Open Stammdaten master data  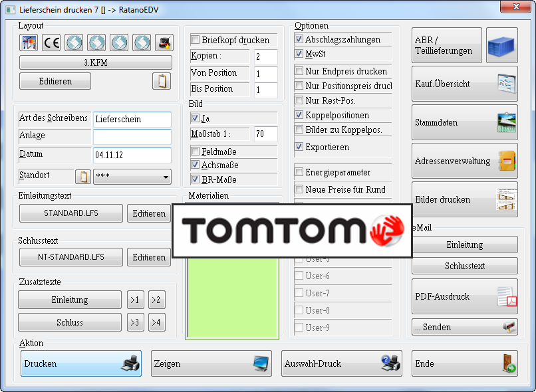click(x=465, y=123)
